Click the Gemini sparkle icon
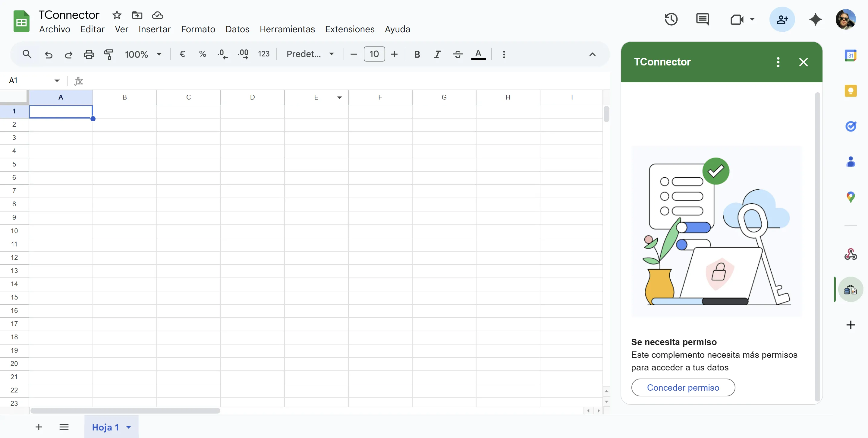868x438 pixels. coord(815,19)
